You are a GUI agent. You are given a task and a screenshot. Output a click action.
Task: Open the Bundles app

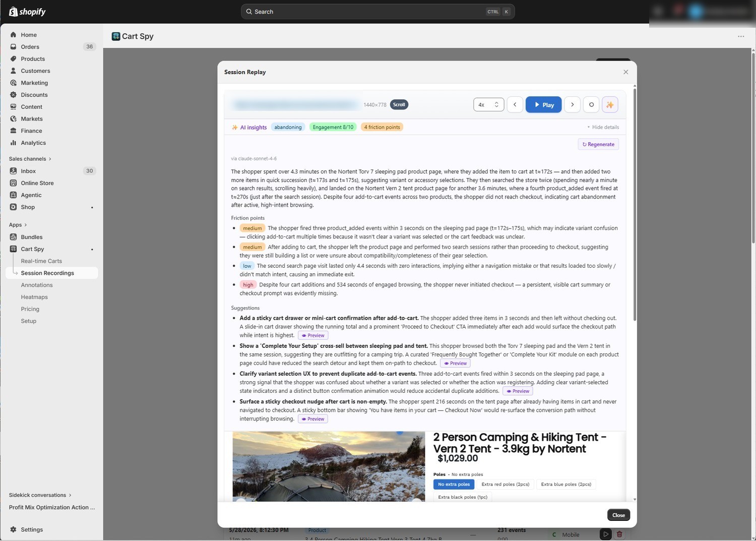pos(32,237)
